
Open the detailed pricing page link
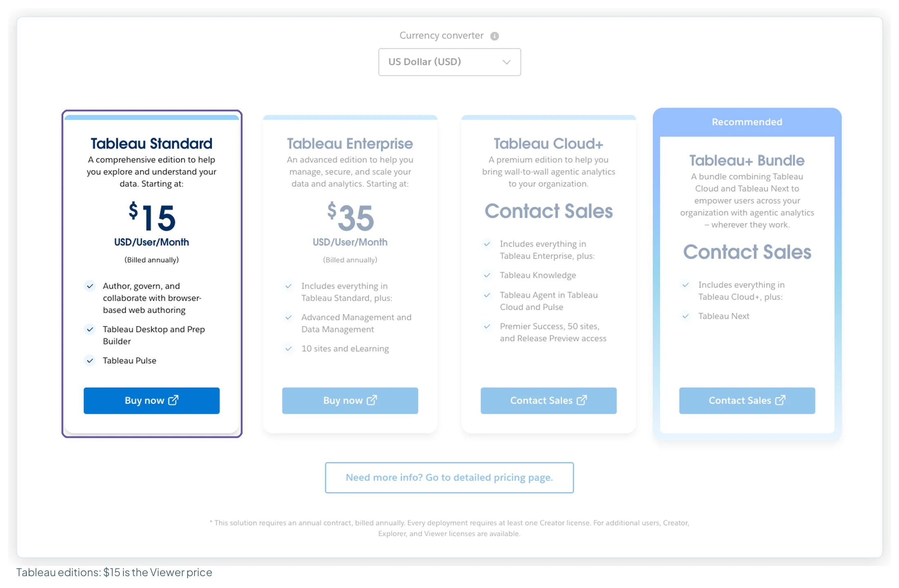pos(449,478)
